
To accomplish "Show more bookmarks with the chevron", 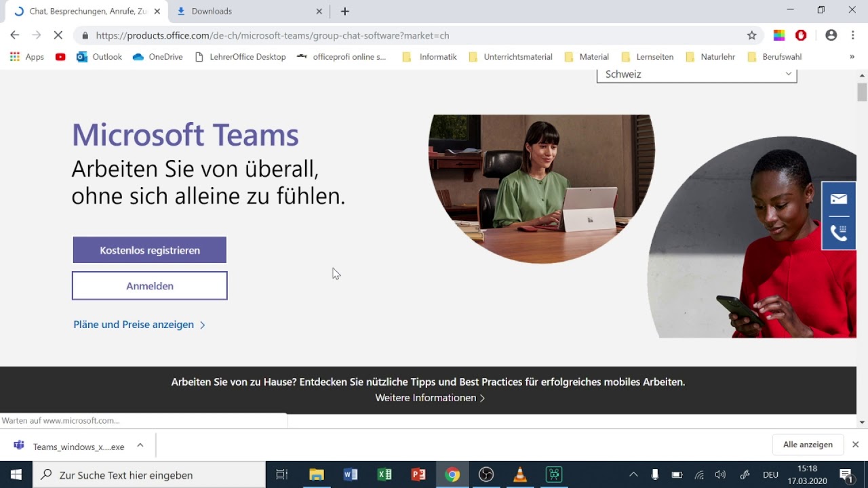I will (x=852, y=57).
